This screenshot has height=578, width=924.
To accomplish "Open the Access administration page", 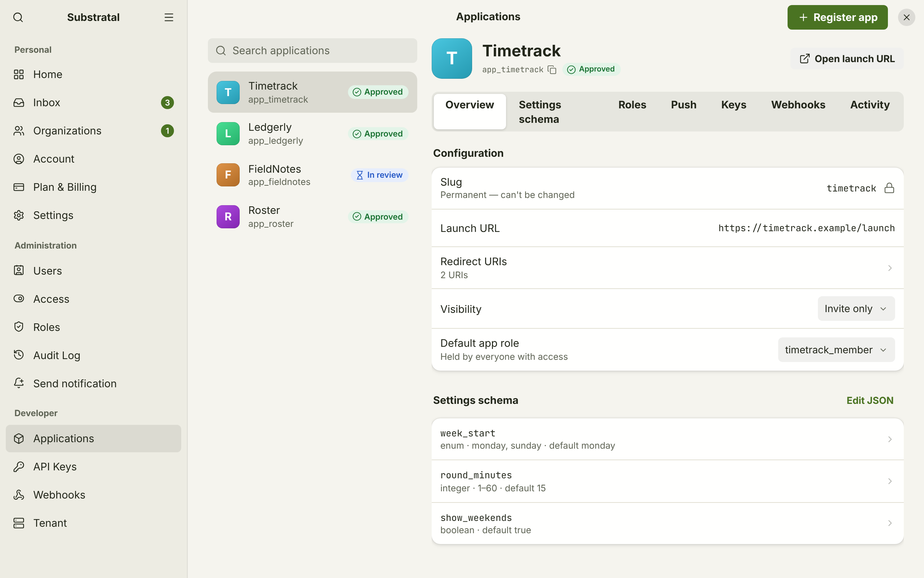I will click(x=93, y=299).
